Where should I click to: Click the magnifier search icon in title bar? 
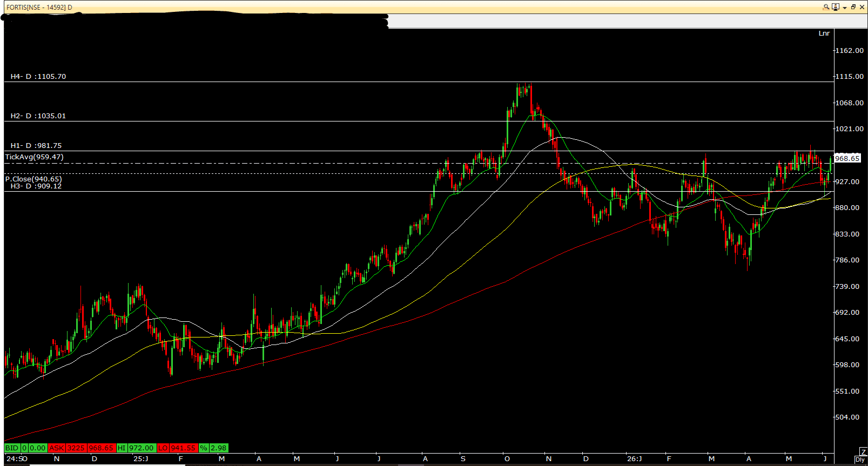click(x=826, y=7)
